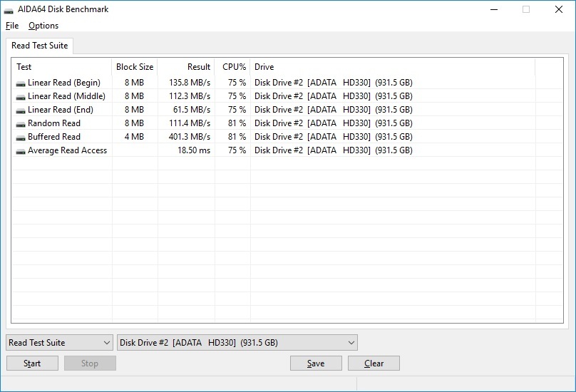Click the Block Size column header

pyautogui.click(x=135, y=67)
